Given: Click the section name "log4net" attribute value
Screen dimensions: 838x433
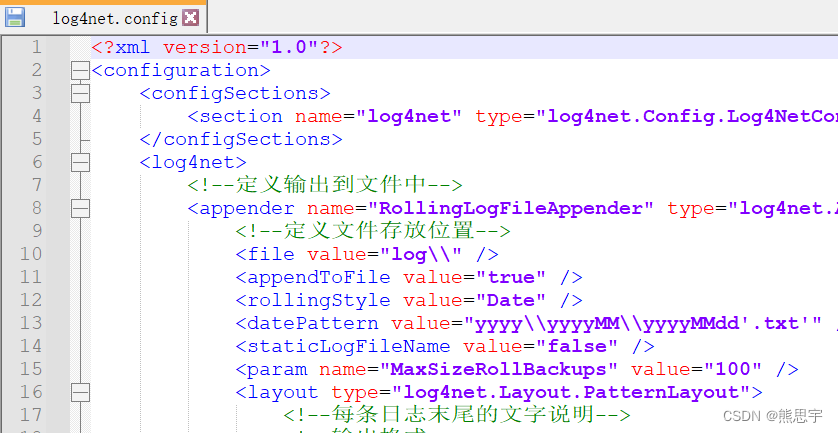Looking at the screenshot, I should 409,117.
